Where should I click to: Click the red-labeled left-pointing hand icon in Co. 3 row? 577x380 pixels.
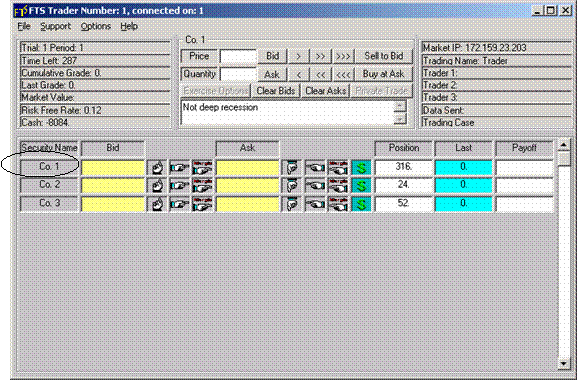click(x=338, y=204)
